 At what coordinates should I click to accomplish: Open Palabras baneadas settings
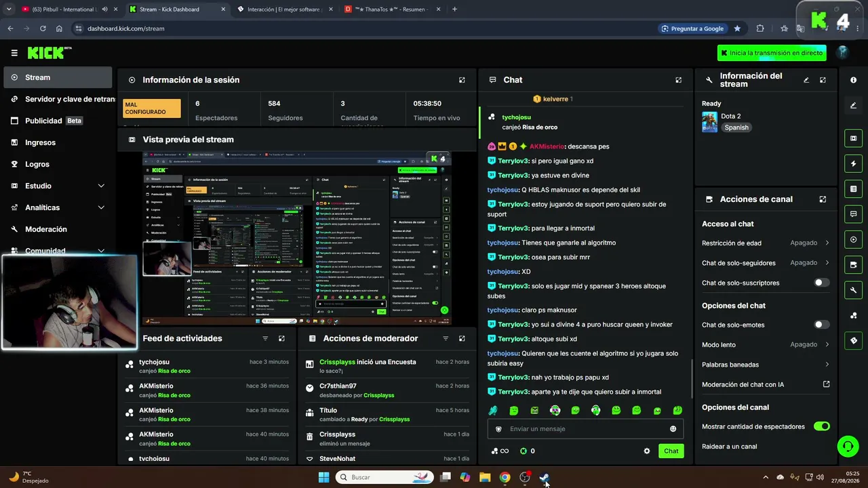coord(766,365)
